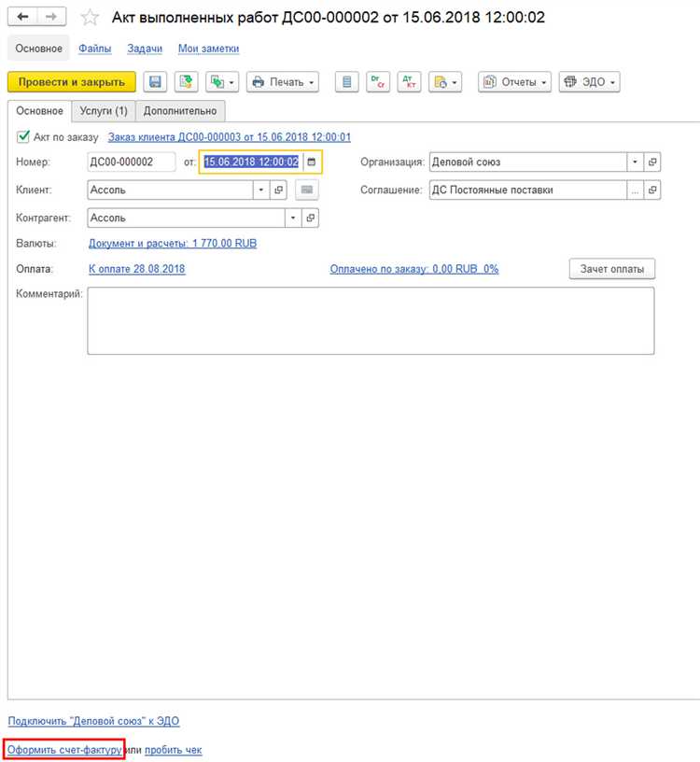Click the Провести и закрыть button
Viewport: 700px width, 762px height.
point(72,81)
